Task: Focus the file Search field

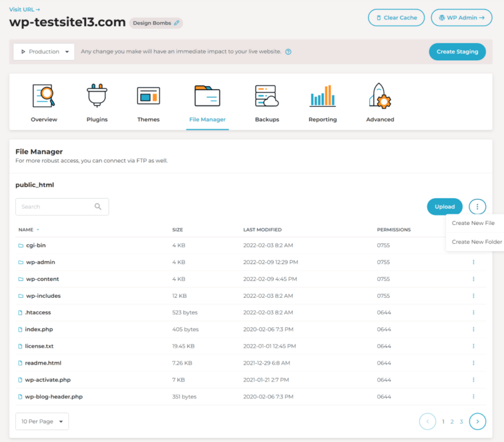Action: point(62,207)
